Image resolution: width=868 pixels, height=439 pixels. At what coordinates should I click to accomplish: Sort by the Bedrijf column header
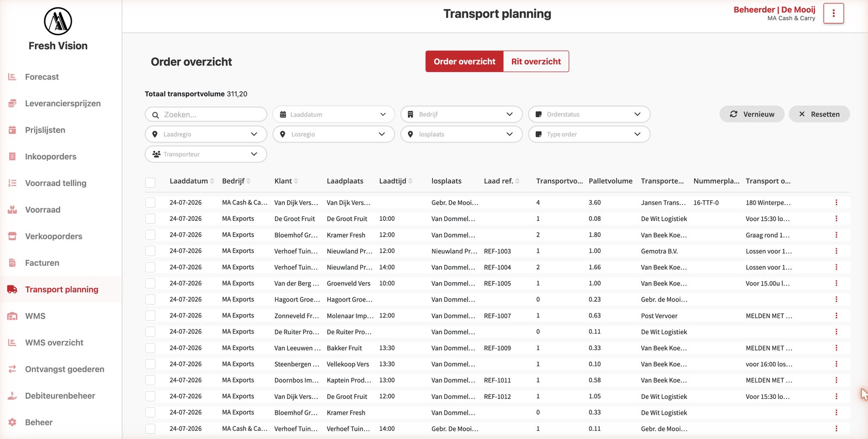236,181
